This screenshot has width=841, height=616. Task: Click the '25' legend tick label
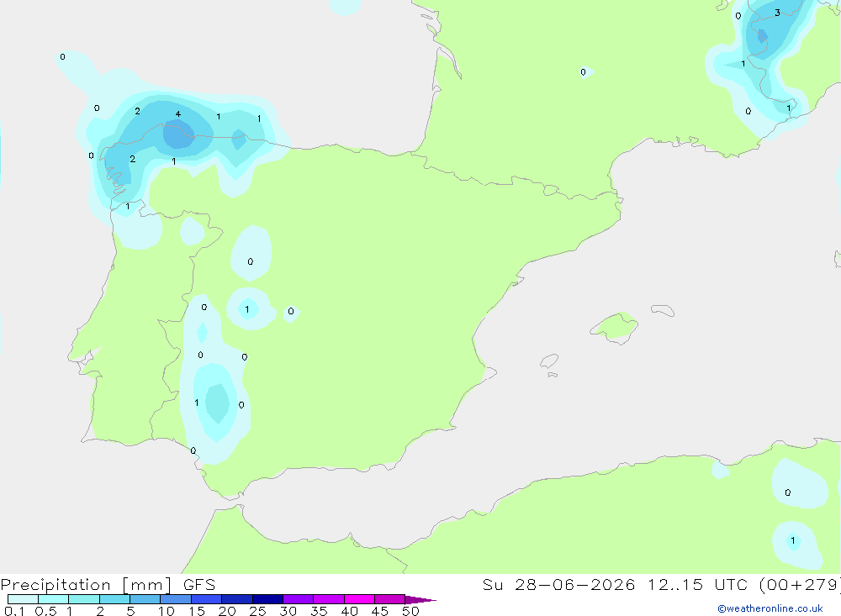pyautogui.click(x=257, y=611)
